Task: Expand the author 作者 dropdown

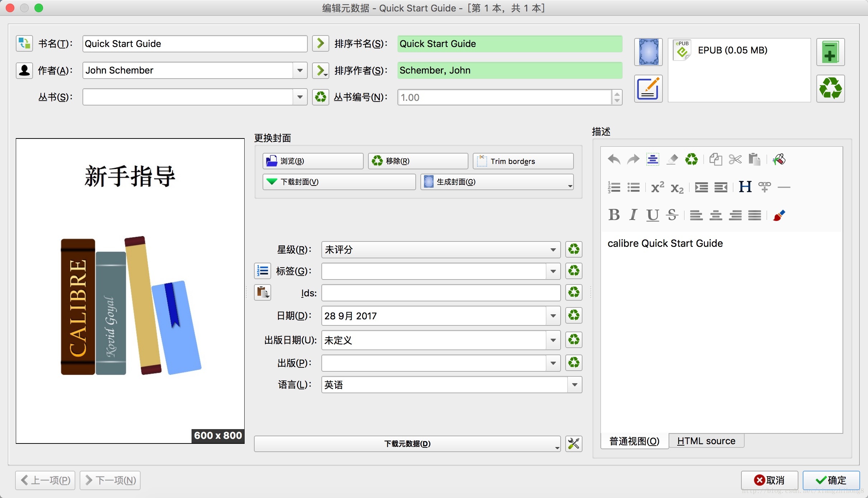Action: click(x=300, y=70)
